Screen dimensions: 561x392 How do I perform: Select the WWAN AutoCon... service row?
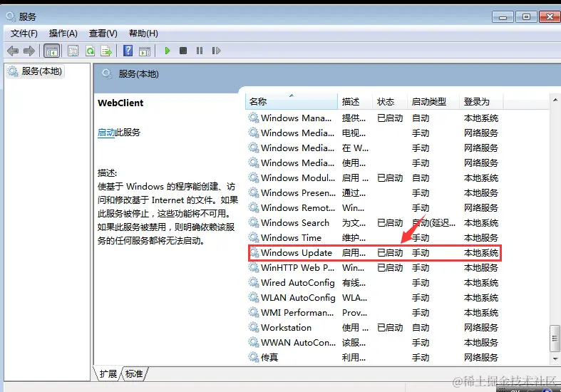click(375, 343)
